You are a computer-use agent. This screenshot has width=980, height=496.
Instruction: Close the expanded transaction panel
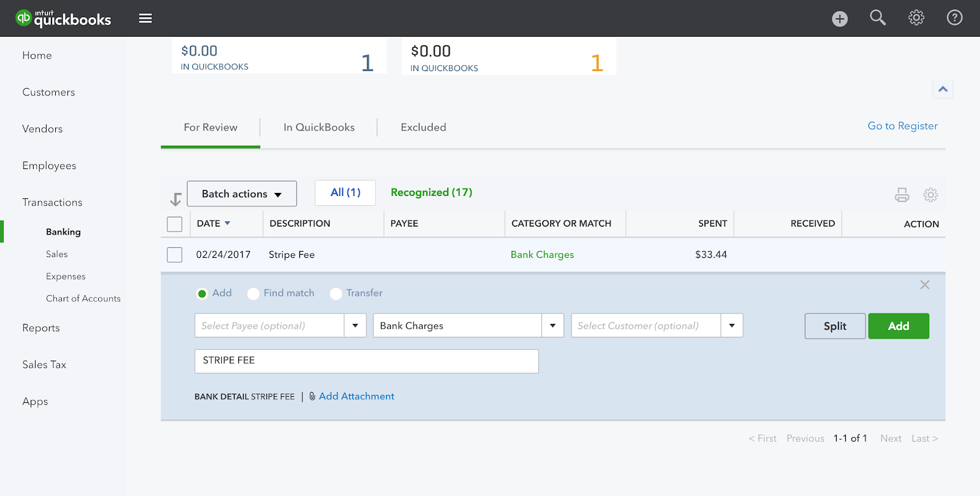point(924,285)
